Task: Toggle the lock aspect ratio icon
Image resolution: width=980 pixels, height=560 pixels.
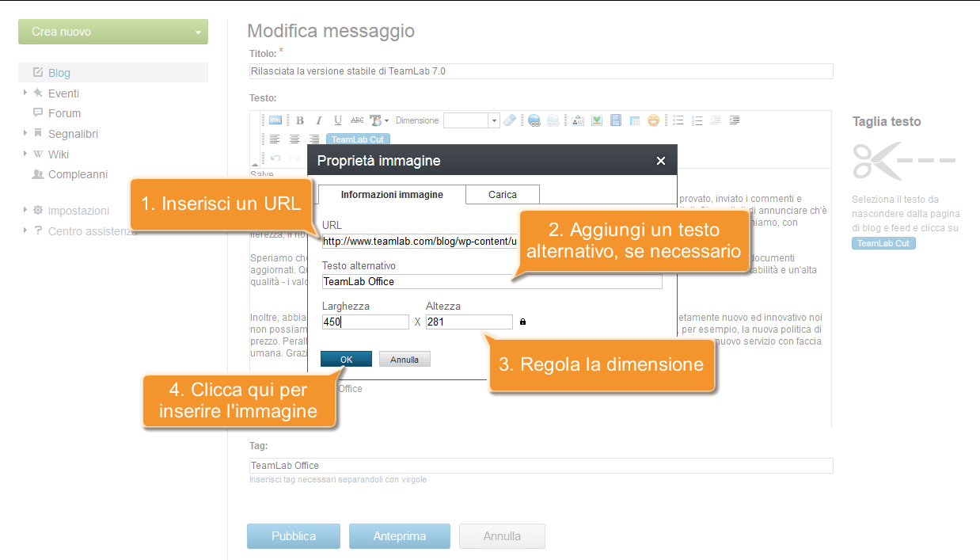Action: click(x=522, y=322)
